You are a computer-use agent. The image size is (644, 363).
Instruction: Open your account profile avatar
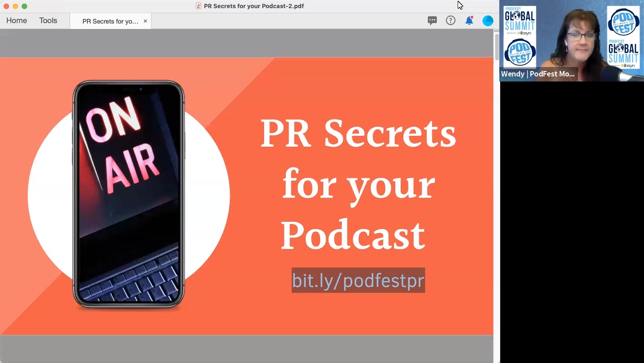488,20
